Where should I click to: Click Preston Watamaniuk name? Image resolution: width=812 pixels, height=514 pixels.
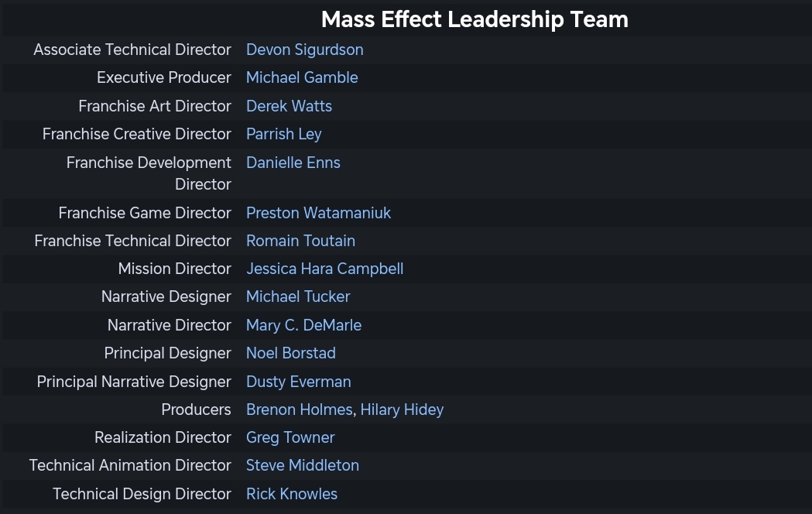[318, 213]
